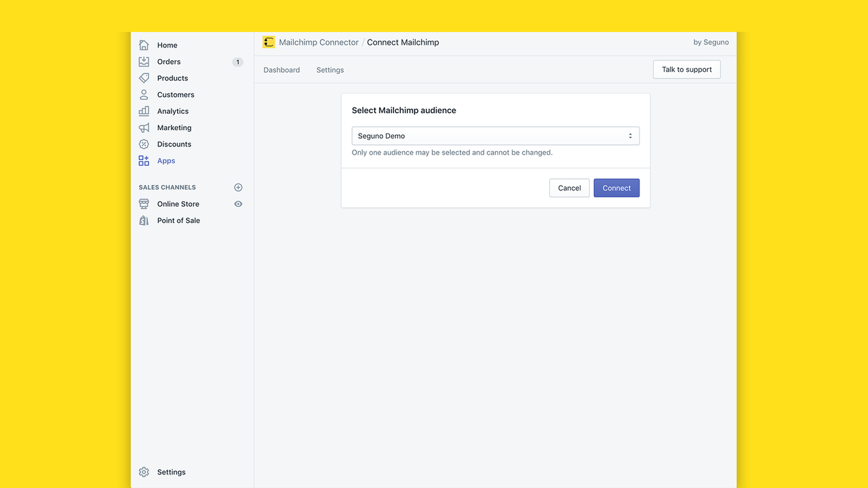Viewport: 868px width, 488px height.
Task: Add a sales channel with plus icon
Action: coord(238,187)
